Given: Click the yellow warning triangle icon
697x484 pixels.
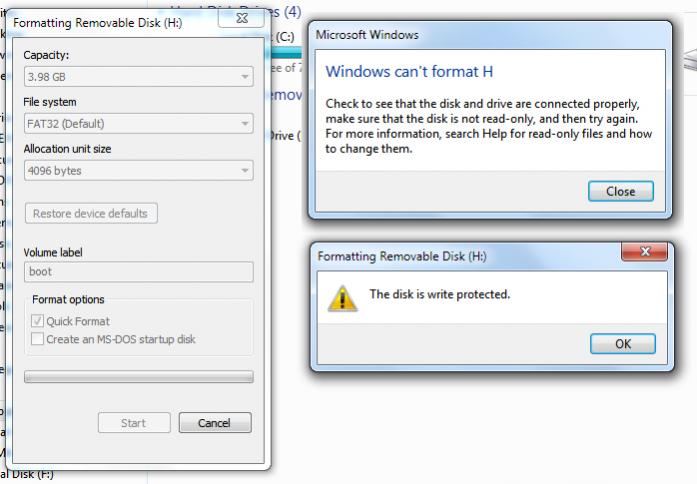Looking at the screenshot, I should 342,298.
